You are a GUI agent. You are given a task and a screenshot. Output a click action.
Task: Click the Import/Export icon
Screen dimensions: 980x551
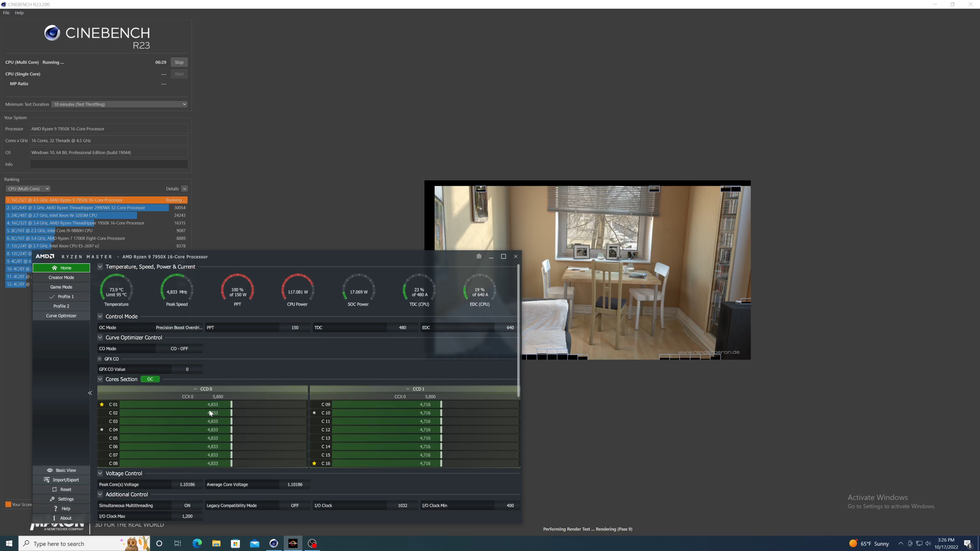click(x=47, y=480)
